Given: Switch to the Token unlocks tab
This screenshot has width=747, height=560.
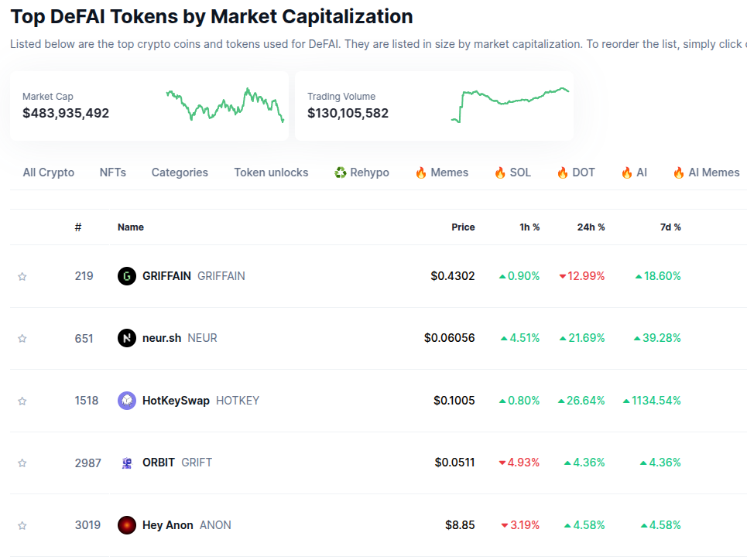Looking at the screenshot, I should tap(271, 172).
